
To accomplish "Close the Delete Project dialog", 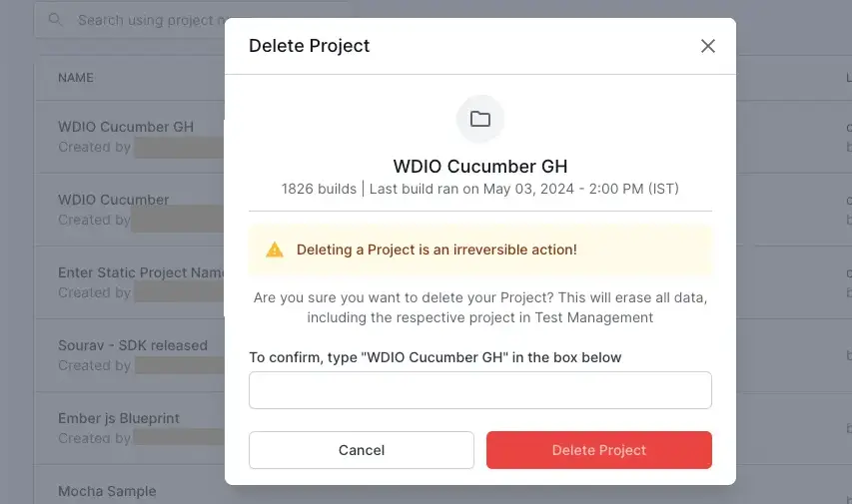I will [x=708, y=46].
